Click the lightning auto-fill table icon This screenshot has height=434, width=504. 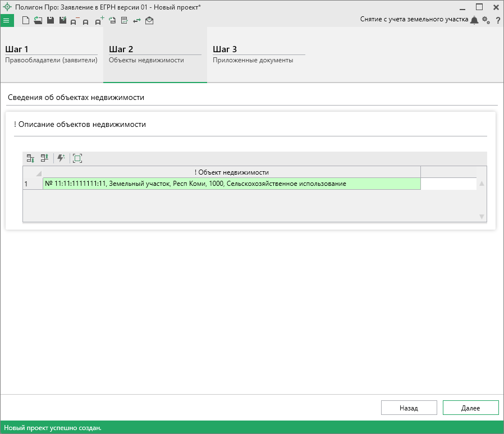pyautogui.click(x=61, y=158)
